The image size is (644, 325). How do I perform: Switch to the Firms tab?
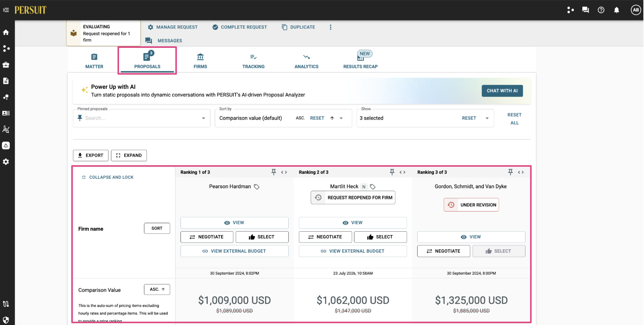pyautogui.click(x=201, y=61)
